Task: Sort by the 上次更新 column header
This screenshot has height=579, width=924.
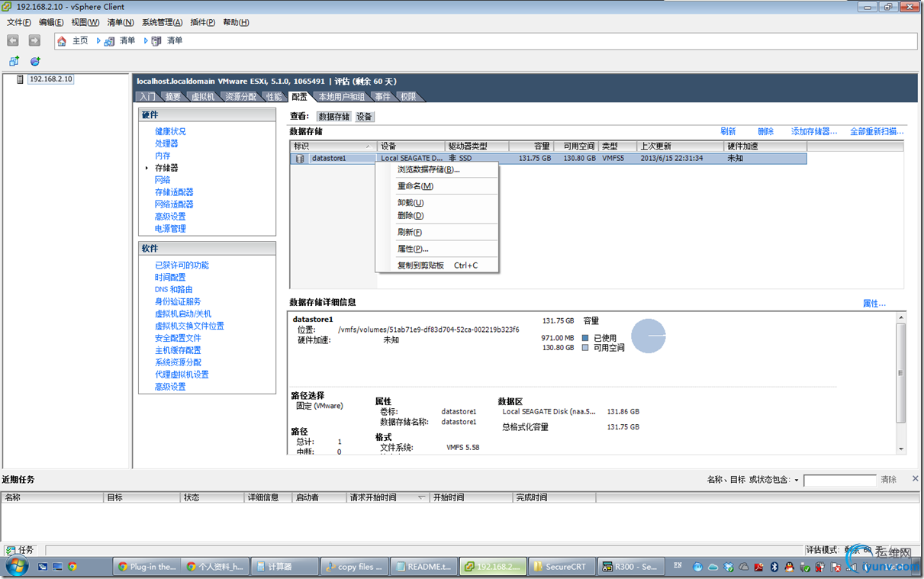Action: pyautogui.click(x=681, y=146)
